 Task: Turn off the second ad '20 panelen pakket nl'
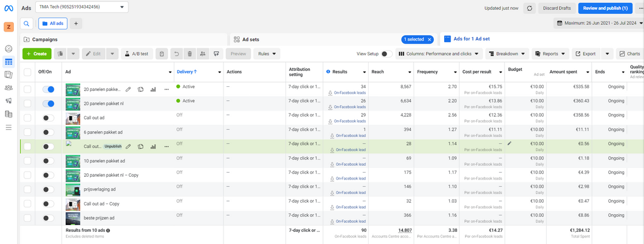coord(48,104)
